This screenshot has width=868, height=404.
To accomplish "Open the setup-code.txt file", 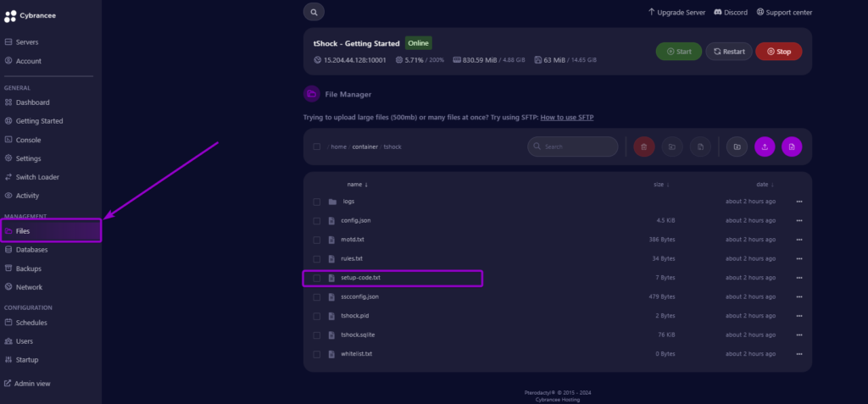I will [360, 278].
